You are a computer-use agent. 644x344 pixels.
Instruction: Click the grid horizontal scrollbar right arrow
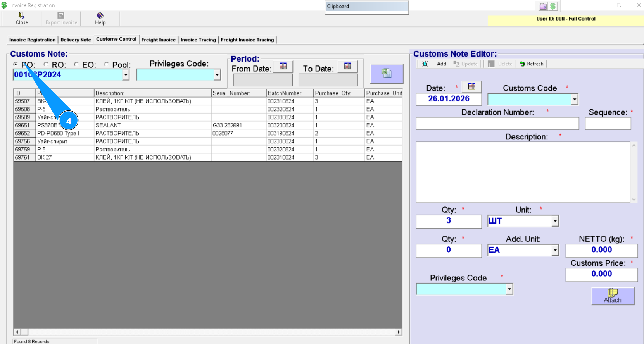[x=399, y=332]
